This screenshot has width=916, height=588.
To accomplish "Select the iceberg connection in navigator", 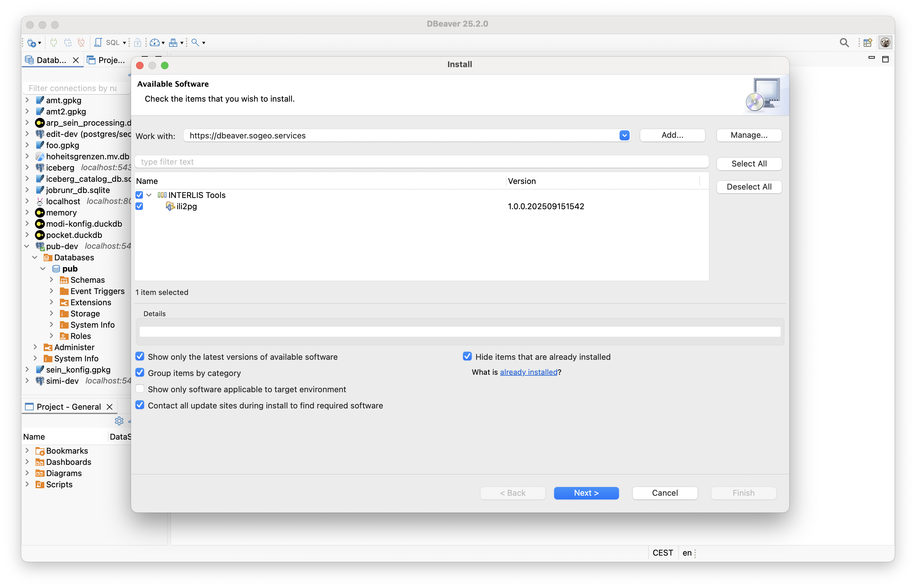I will tap(60, 168).
